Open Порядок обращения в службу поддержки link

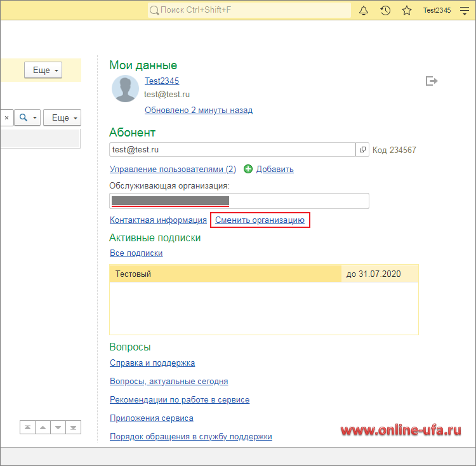tap(191, 436)
